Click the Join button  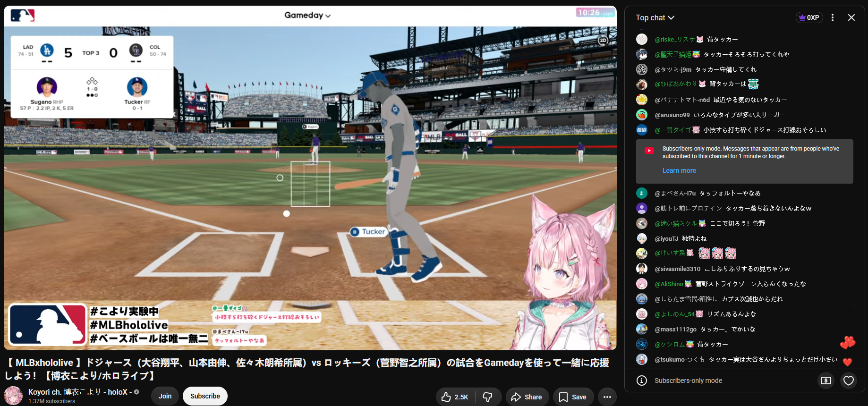point(165,396)
